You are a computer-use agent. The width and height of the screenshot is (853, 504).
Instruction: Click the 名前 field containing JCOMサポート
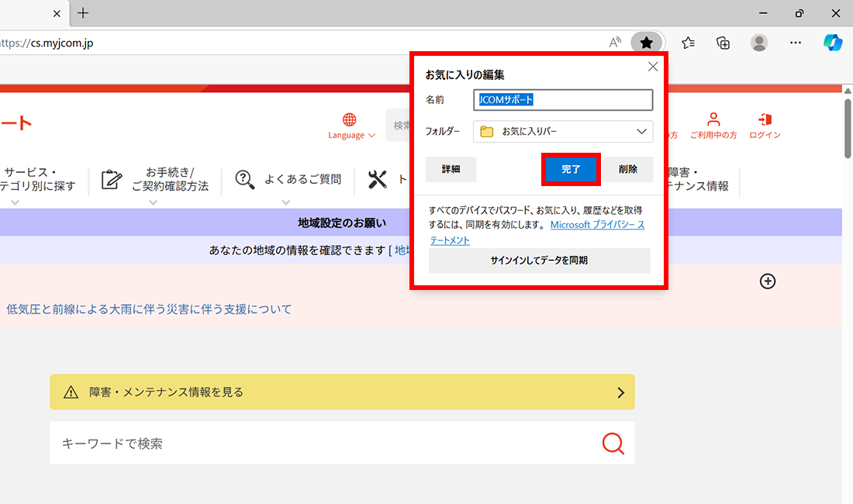pos(563,100)
